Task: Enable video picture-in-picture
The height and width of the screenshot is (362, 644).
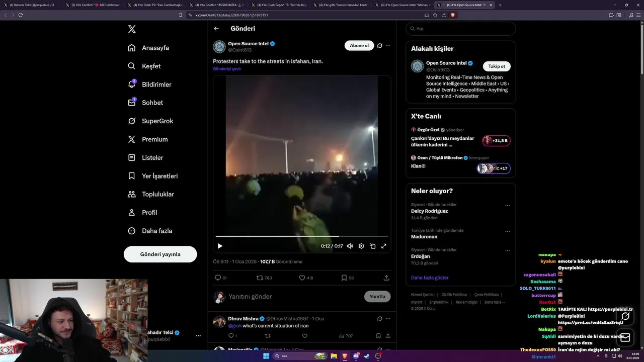Action: click(x=373, y=246)
